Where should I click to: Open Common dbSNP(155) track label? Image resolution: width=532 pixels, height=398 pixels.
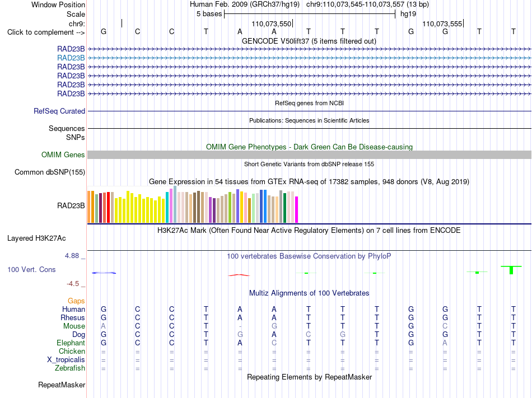pyautogui.click(x=50, y=172)
